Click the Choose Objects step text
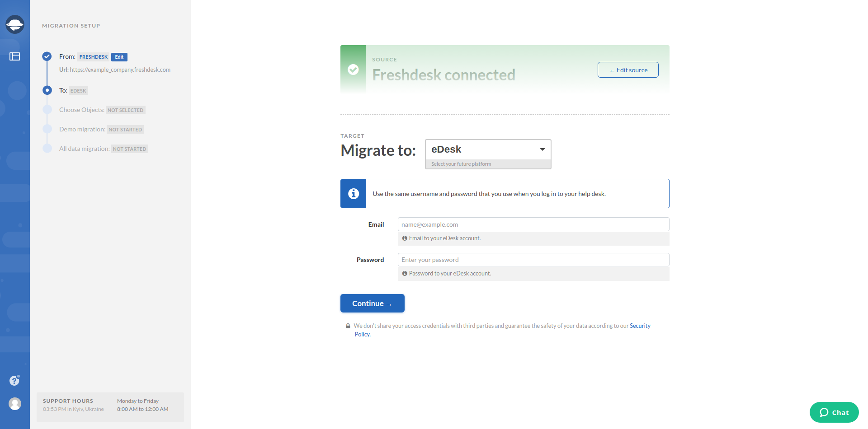This screenshot has height=429, width=868. (x=82, y=110)
